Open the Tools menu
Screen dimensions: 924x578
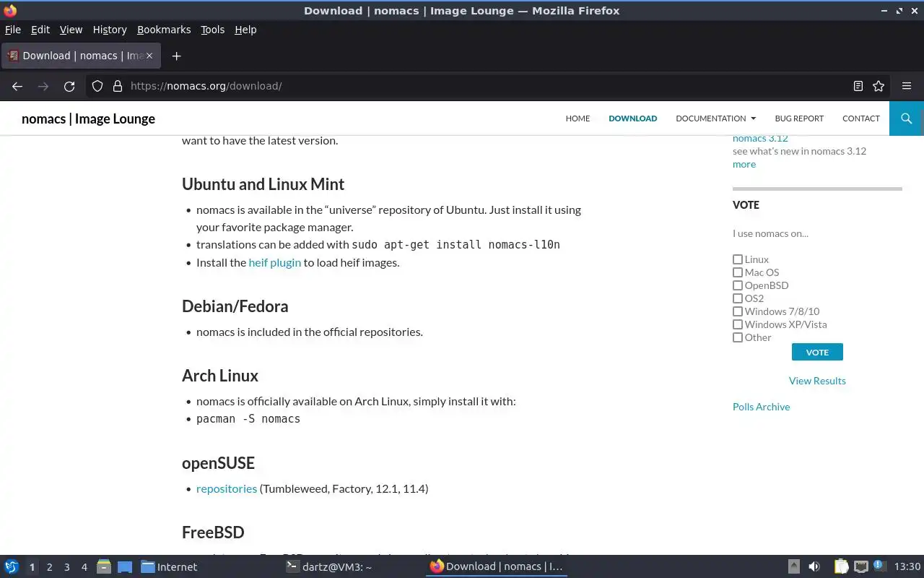coord(212,30)
